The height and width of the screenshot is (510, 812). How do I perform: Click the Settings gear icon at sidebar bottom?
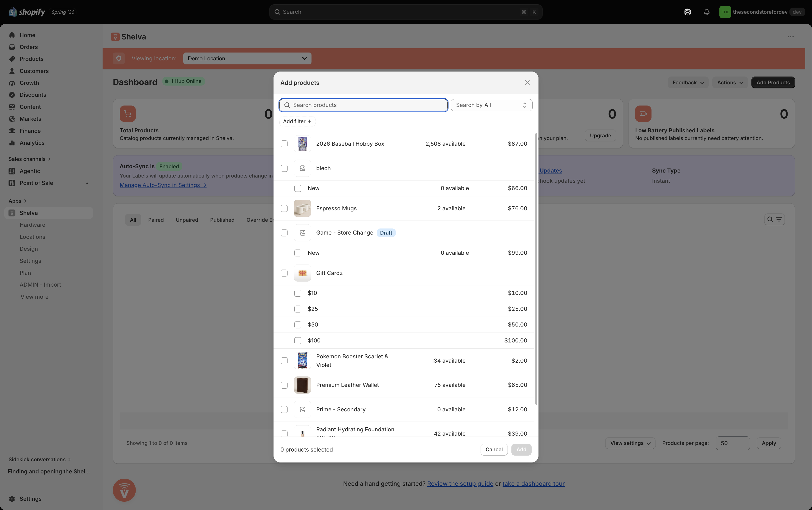click(x=12, y=499)
